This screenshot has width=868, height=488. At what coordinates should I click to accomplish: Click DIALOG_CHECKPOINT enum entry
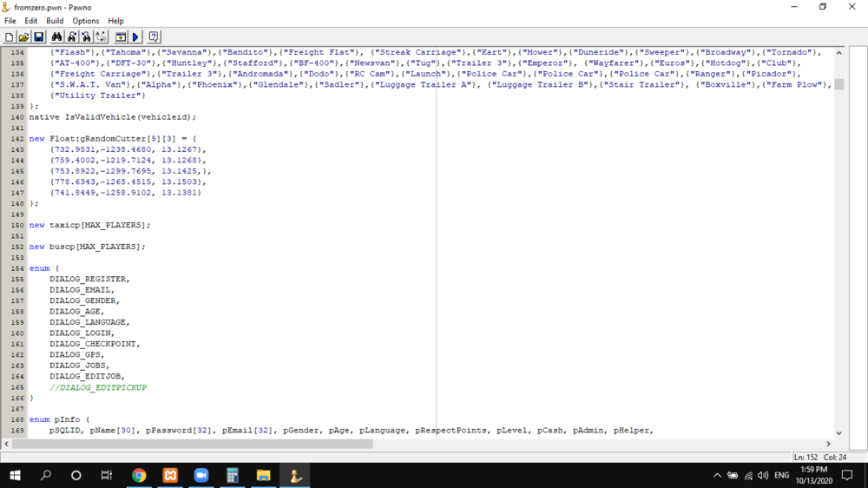click(x=94, y=344)
